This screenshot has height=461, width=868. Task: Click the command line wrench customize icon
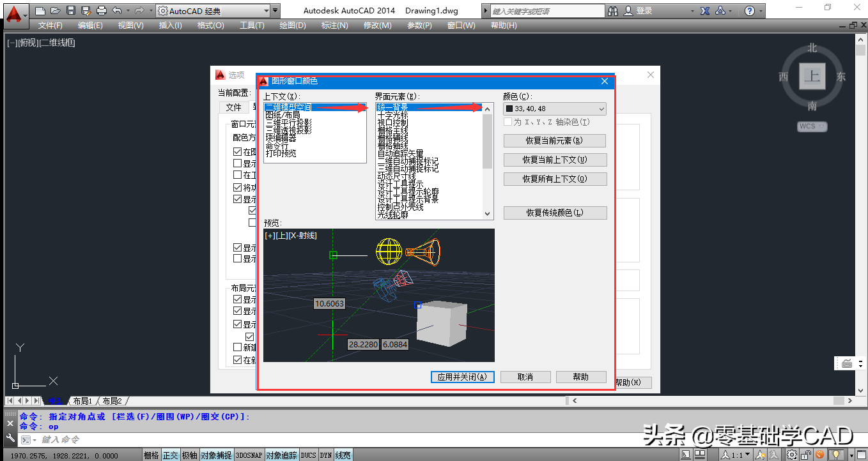(10, 439)
